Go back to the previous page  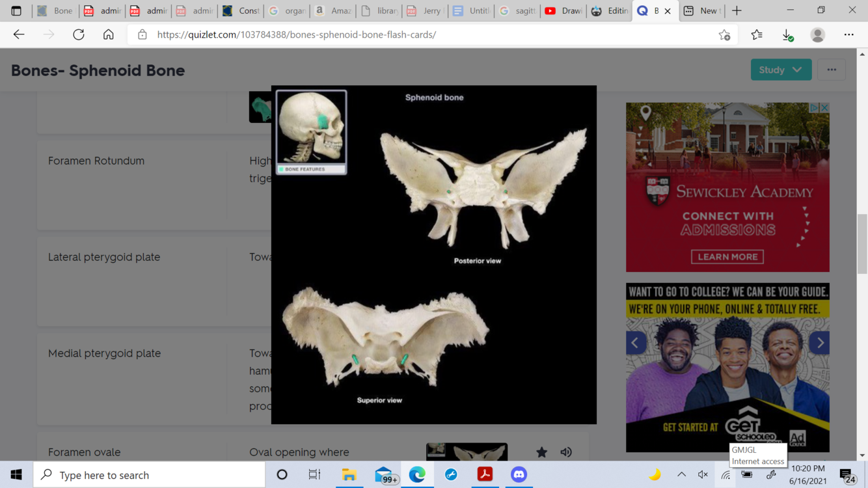(x=19, y=34)
